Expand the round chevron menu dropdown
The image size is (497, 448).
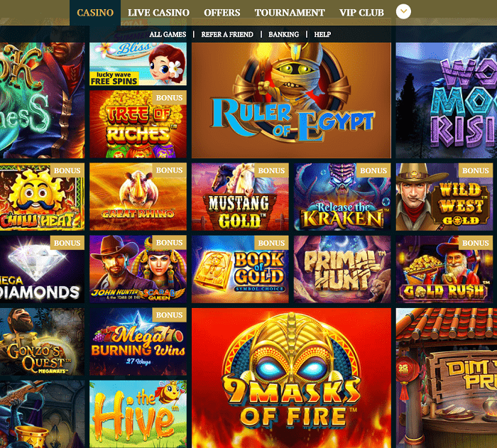click(x=403, y=12)
